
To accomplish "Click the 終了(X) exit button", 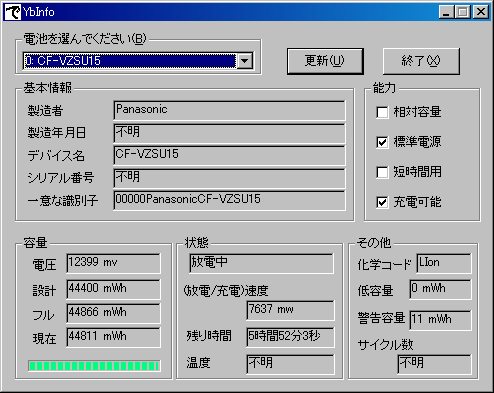I will 421,61.
